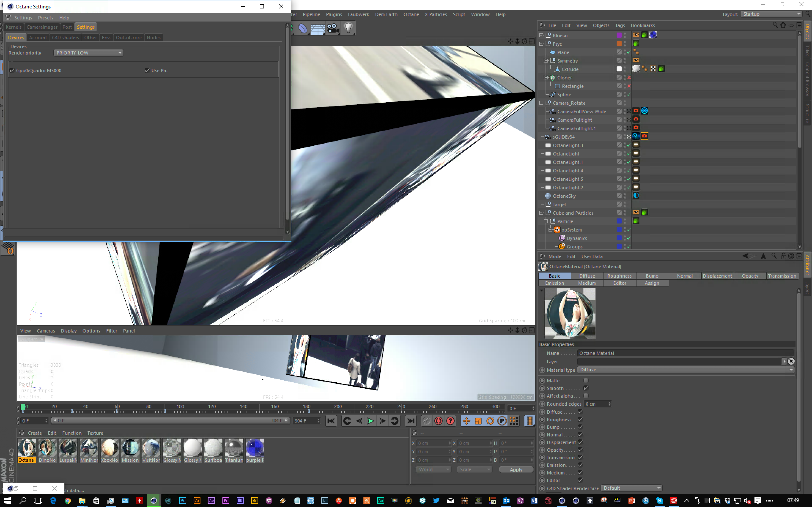The height and width of the screenshot is (507, 812).
Task: Jump to the end of animation
Action: pyautogui.click(x=410, y=421)
